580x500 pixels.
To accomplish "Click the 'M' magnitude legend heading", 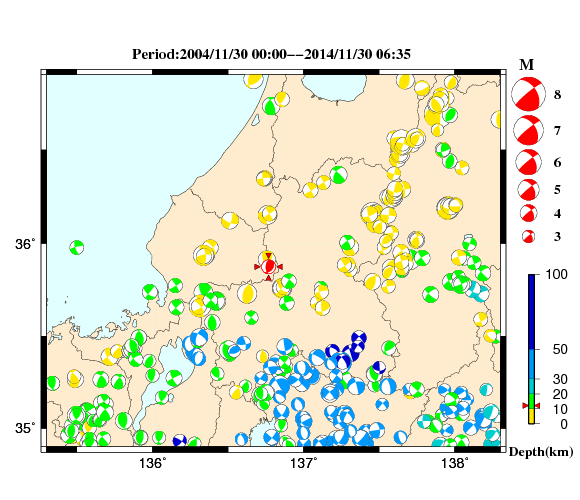I will 526,65.
